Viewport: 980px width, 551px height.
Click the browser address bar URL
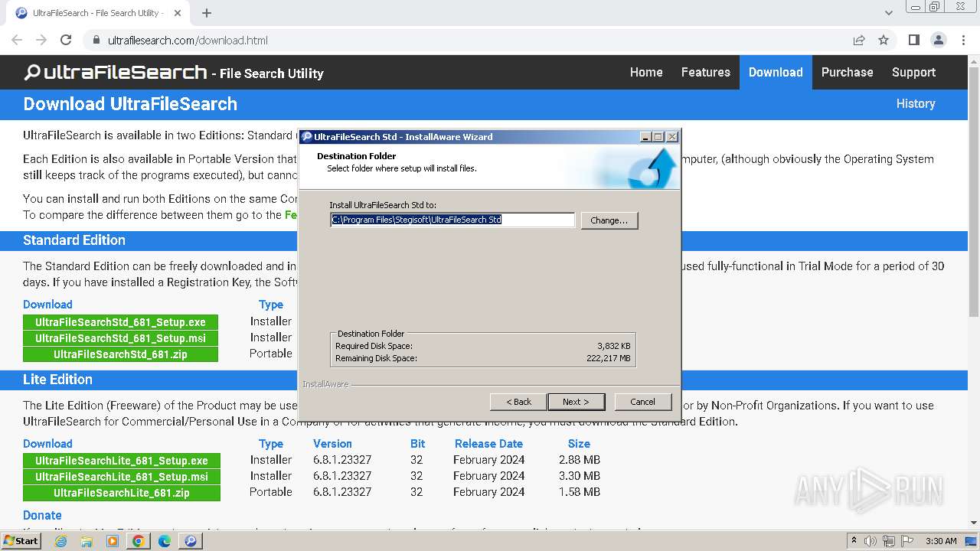tap(188, 41)
